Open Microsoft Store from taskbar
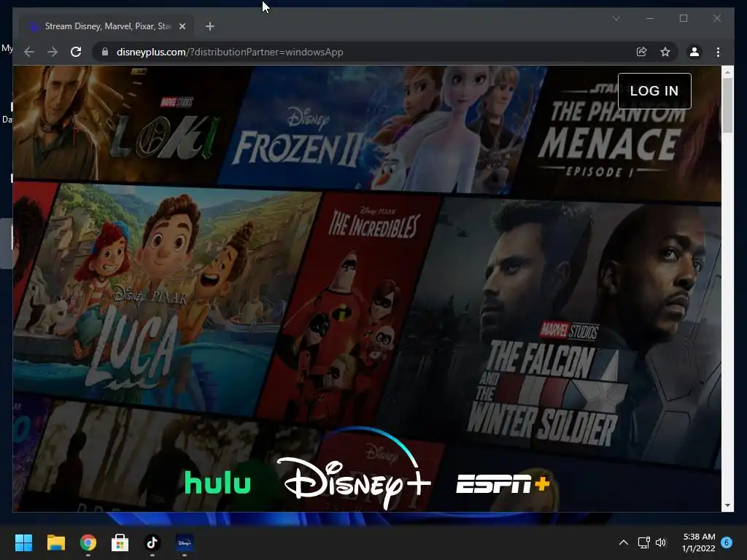 120,542
